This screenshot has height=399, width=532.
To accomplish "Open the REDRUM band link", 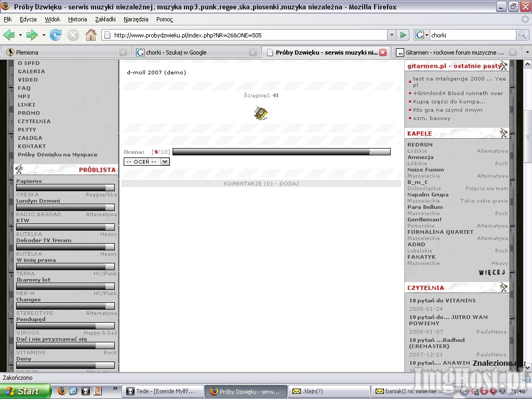I will pos(420,144).
